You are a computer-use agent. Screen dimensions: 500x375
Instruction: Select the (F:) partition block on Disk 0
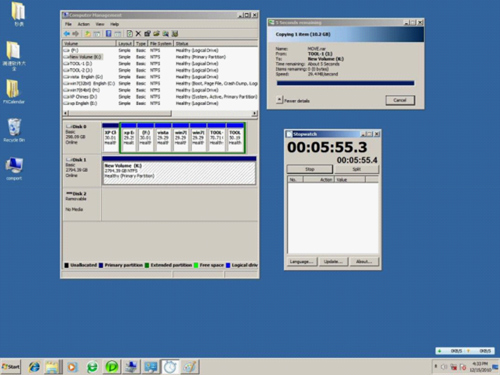pos(146,138)
